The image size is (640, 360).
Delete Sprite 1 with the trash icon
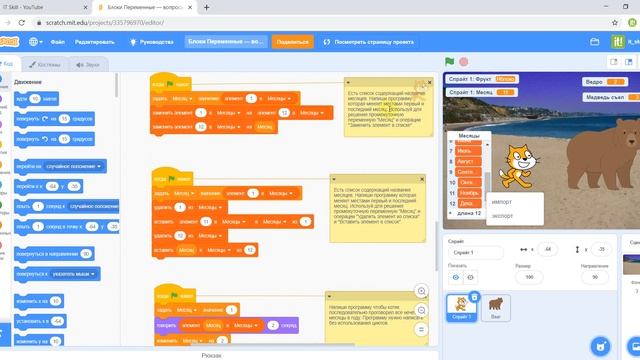pyautogui.click(x=474, y=297)
